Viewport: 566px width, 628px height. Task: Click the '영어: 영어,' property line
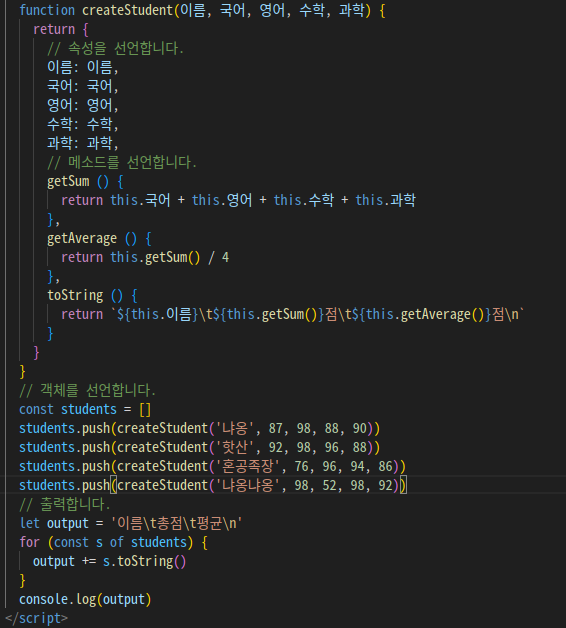click(x=83, y=105)
